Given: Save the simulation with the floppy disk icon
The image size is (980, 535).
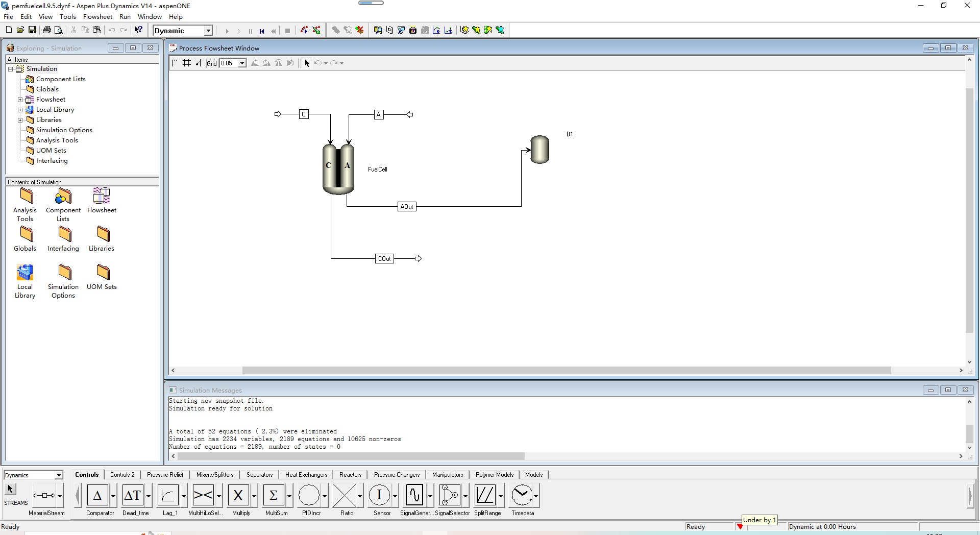Looking at the screenshot, I should [x=32, y=30].
